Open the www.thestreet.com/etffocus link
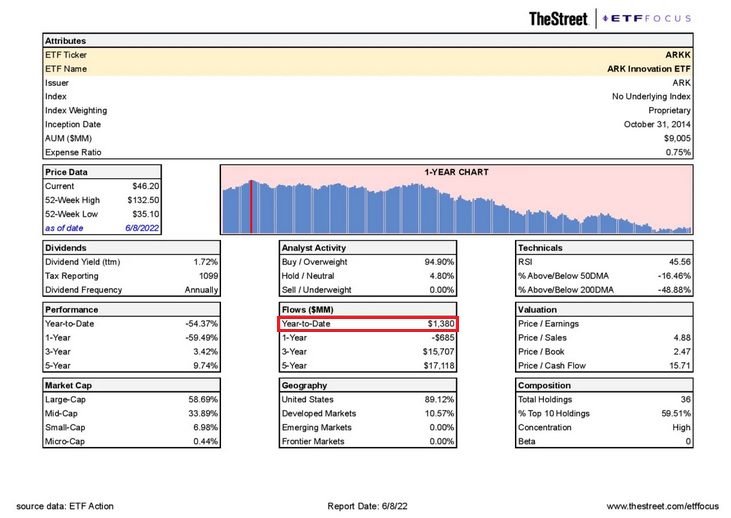Screen dimensions: 731x518 (x=662, y=506)
